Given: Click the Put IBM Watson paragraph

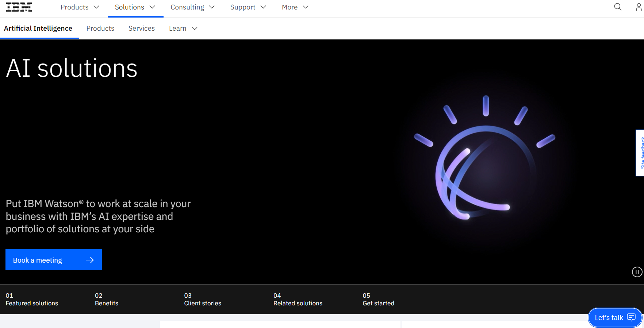Looking at the screenshot, I should click(x=98, y=216).
